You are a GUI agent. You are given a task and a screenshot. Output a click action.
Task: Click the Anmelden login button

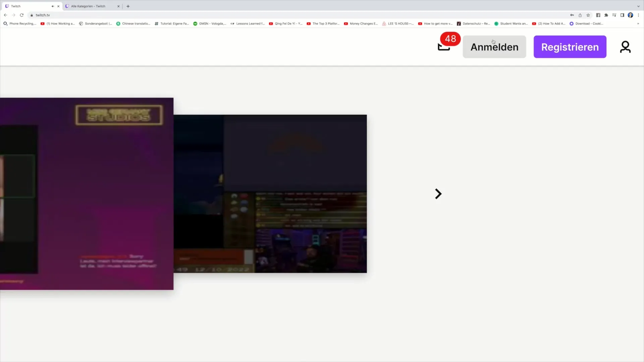tap(494, 47)
